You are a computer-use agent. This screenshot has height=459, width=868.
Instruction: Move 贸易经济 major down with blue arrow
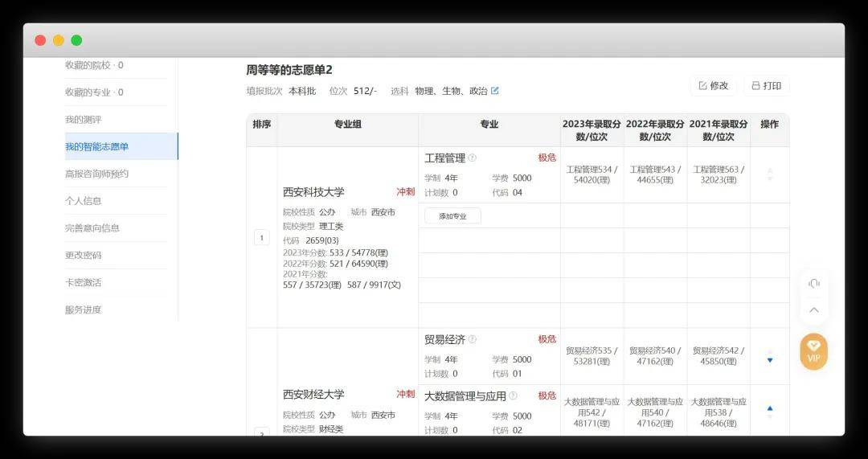[769, 360]
